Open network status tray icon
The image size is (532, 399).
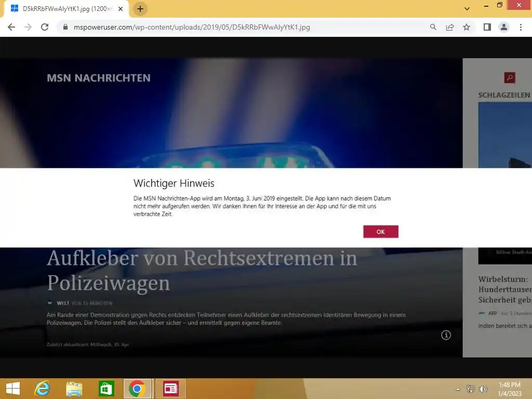[x=471, y=389]
